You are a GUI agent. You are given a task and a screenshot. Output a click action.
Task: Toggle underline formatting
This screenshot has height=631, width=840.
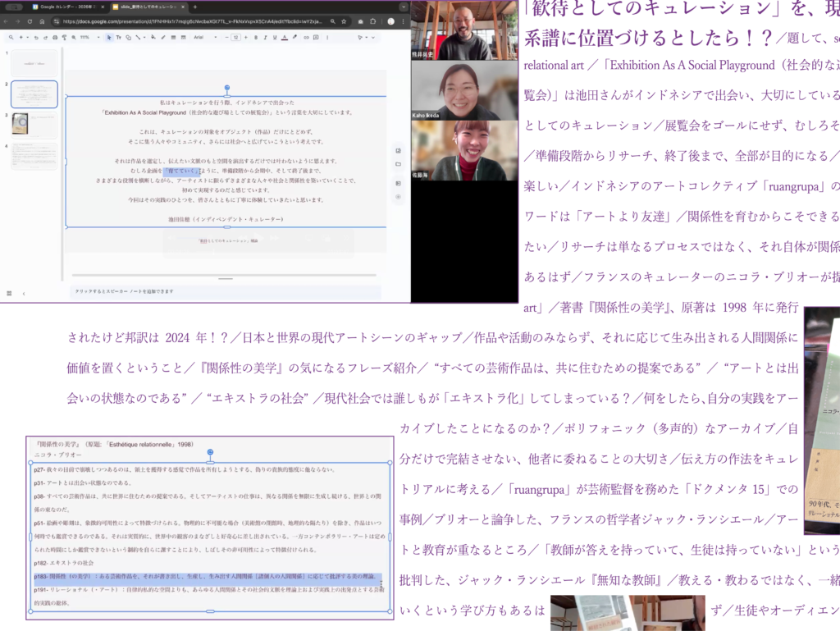275,37
